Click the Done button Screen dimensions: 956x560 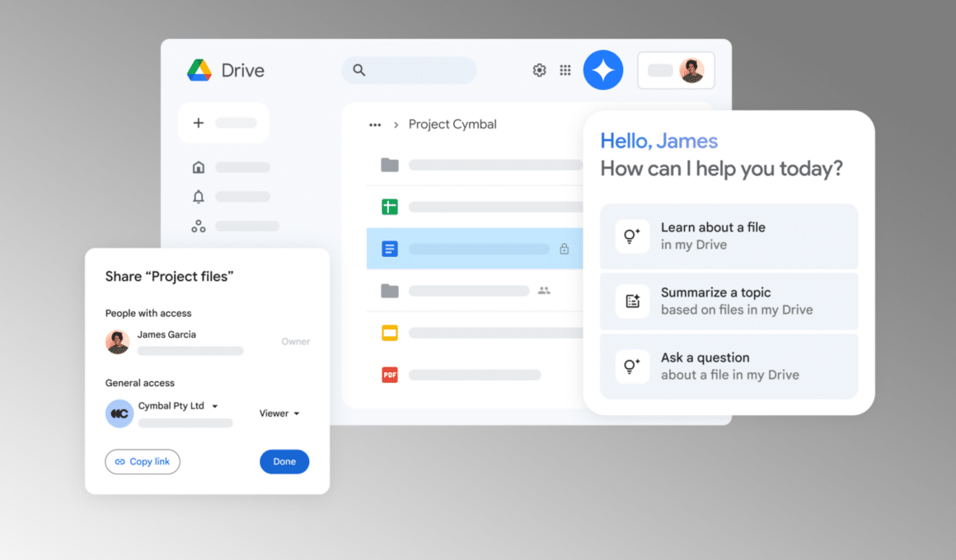tap(284, 462)
